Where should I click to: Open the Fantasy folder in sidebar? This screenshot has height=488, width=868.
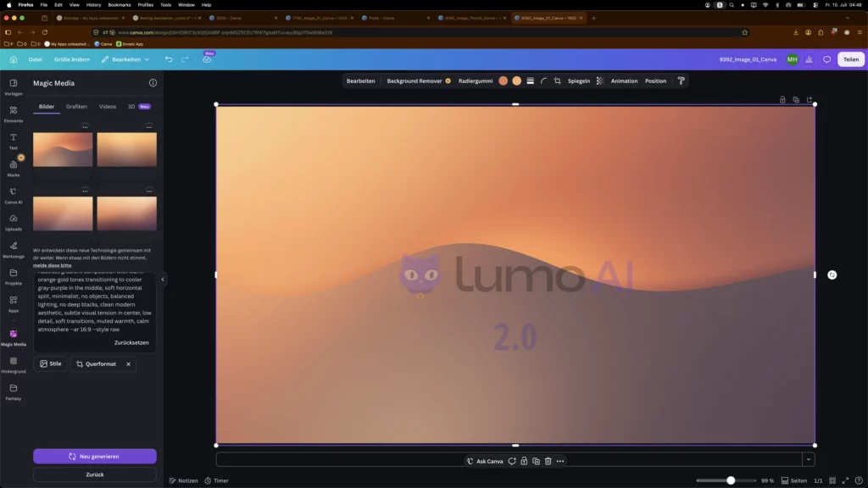coord(14,391)
